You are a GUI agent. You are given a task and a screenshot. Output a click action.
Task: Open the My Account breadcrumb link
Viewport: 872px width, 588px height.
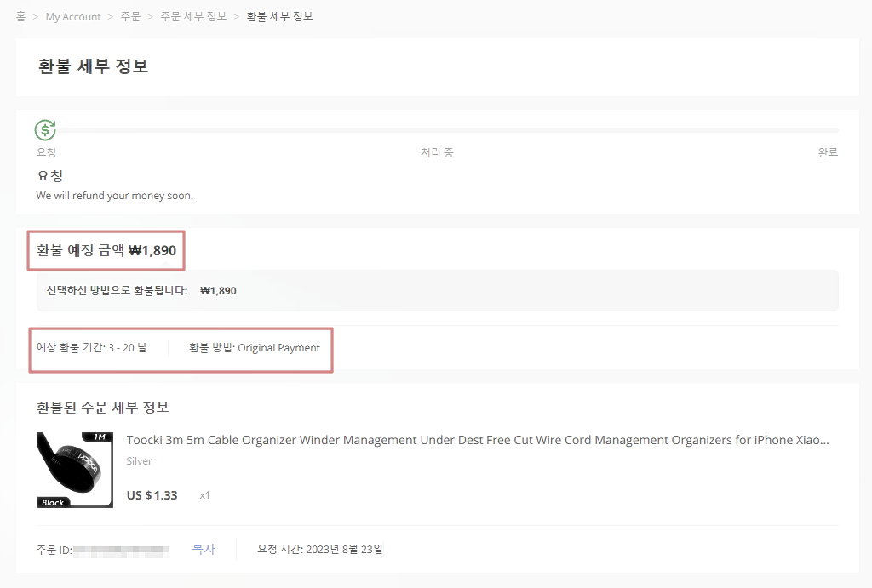point(72,16)
